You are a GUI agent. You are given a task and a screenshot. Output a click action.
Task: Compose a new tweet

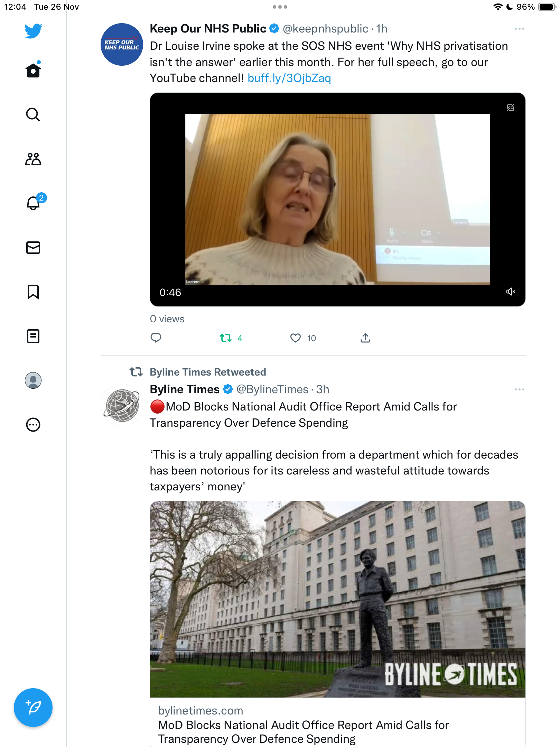tap(33, 708)
